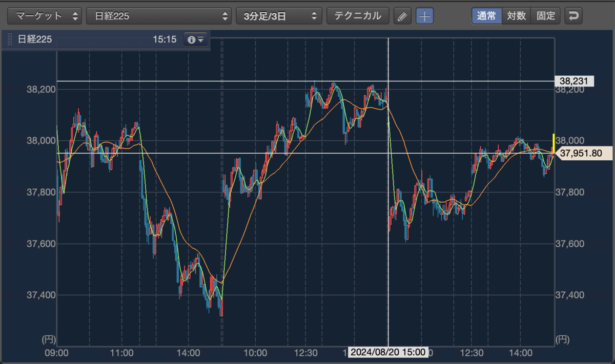This screenshot has height=364, width=615.
Task: Toggle the crosshair cursor tool
Action: coord(424,16)
